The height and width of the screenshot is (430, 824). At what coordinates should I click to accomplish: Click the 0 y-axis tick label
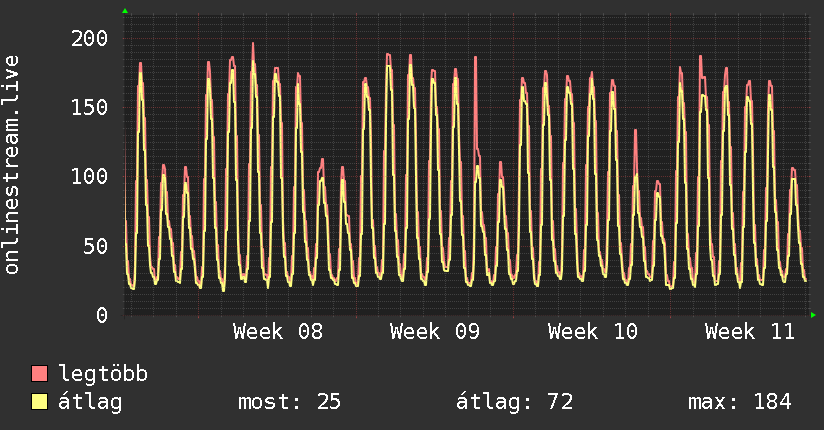(x=102, y=315)
